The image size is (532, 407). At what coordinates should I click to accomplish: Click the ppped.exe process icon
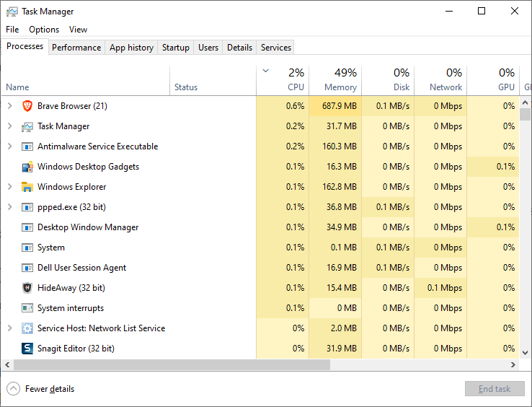[x=27, y=207]
